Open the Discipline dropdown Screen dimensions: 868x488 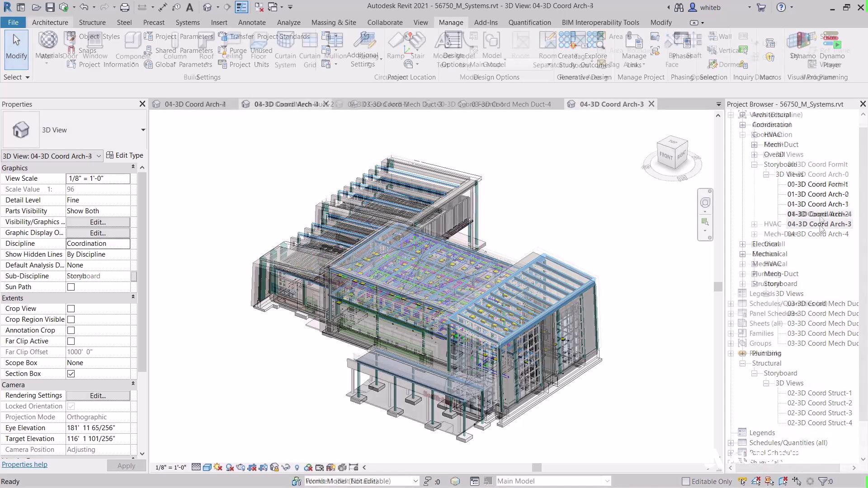[x=98, y=244]
